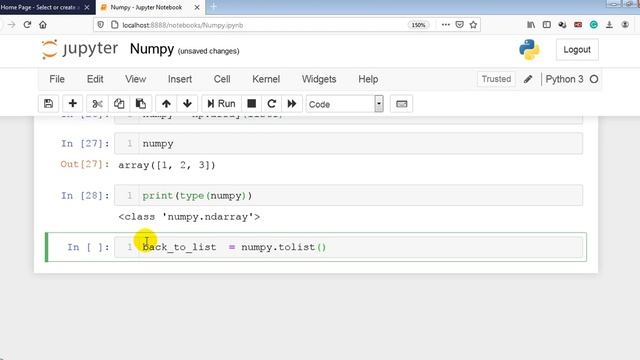The height and width of the screenshot is (360, 640).
Task: Click the Python logo icon
Action: click(529, 49)
